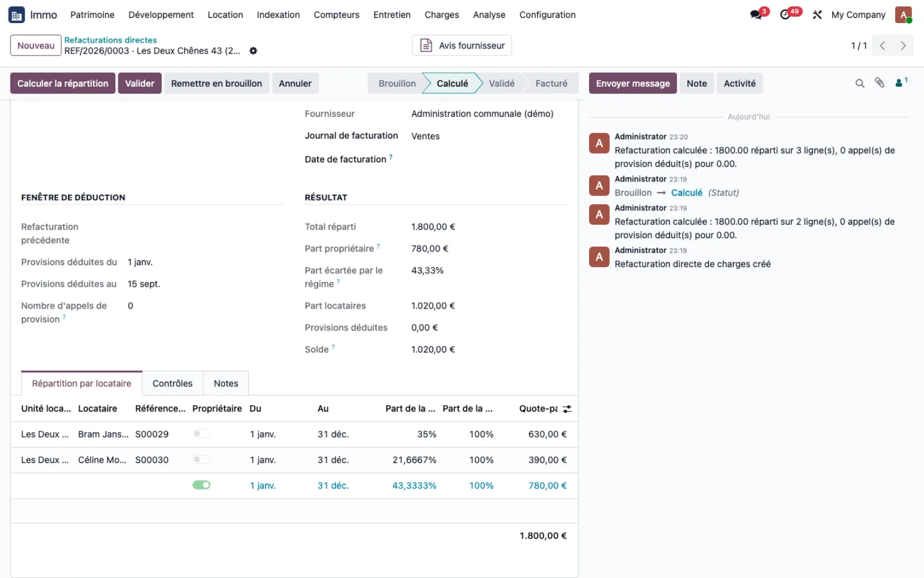
Task: Show help tooltip for Solde
Action: pos(333,347)
